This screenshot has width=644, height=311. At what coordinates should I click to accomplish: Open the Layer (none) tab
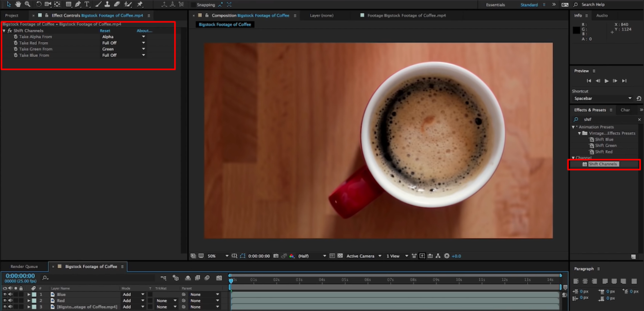pos(321,15)
